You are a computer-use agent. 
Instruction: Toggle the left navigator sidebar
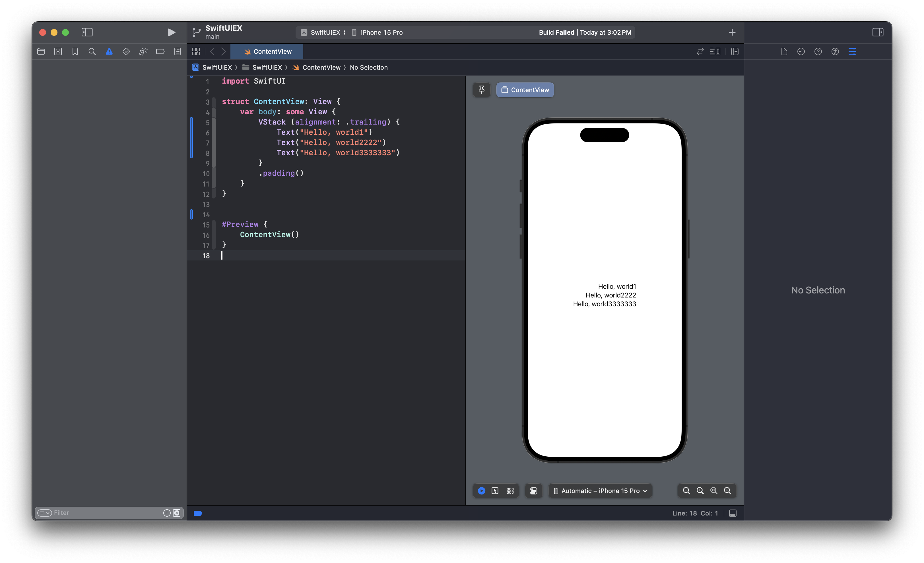click(x=87, y=33)
